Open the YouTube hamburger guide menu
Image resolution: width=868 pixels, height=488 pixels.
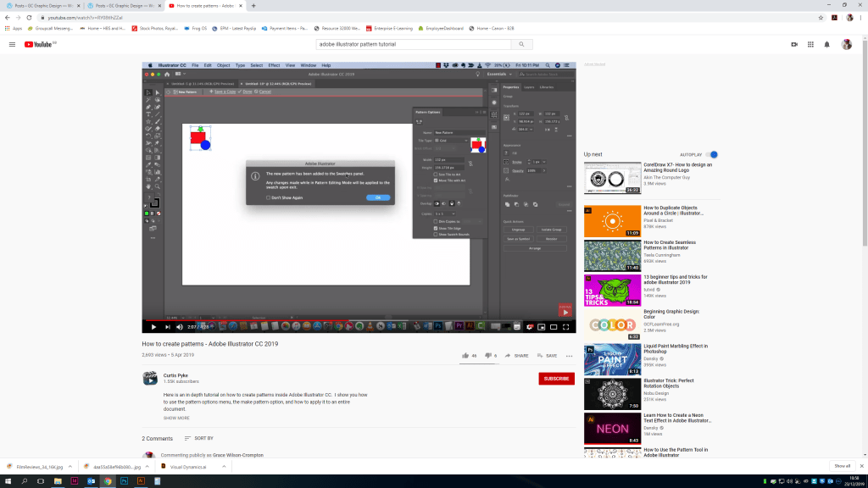[x=12, y=44]
